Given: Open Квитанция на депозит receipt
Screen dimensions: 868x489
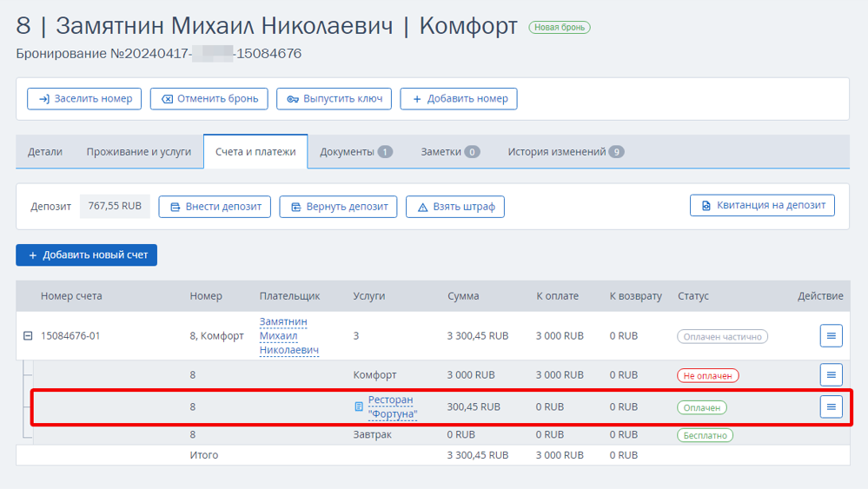Looking at the screenshot, I should pos(762,205).
